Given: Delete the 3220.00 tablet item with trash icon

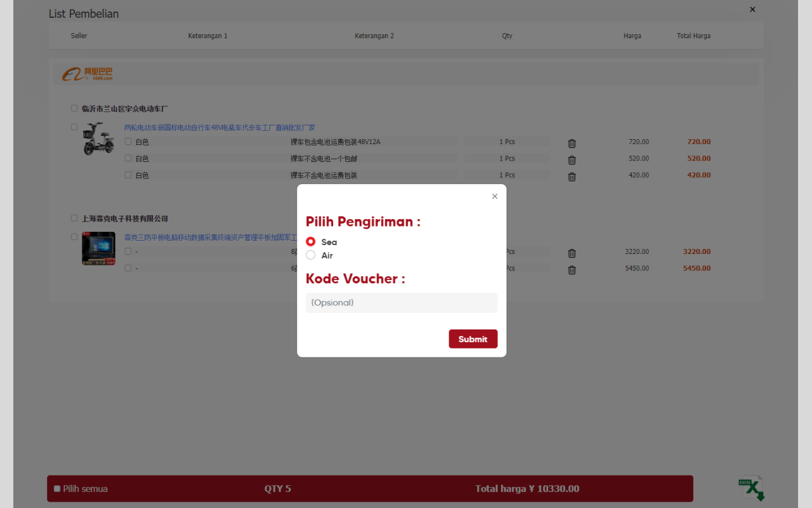Looking at the screenshot, I should point(572,253).
